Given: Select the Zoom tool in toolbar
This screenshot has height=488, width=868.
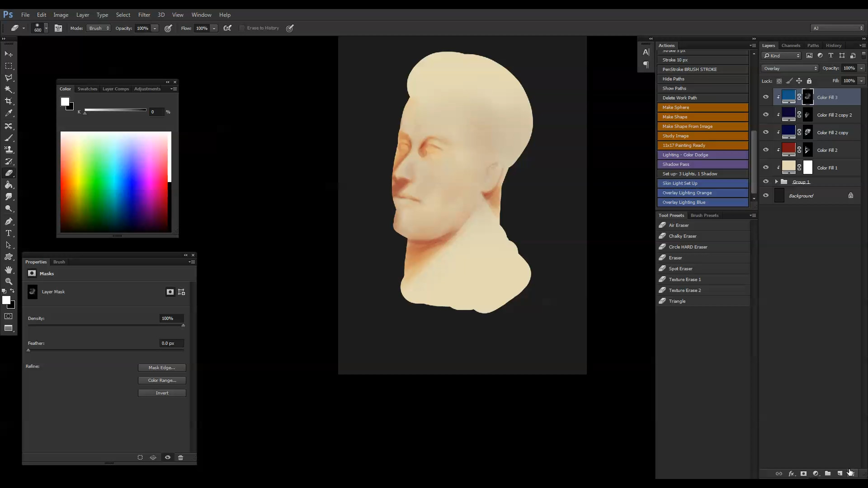Looking at the screenshot, I should click(x=9, y=282).
